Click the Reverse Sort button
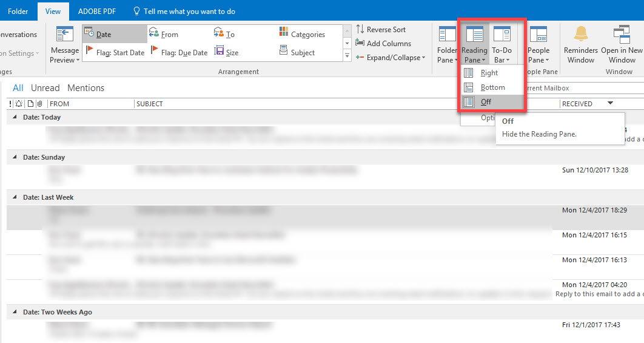Viewport: 644px width, 343px height. [x=381, y=29]
